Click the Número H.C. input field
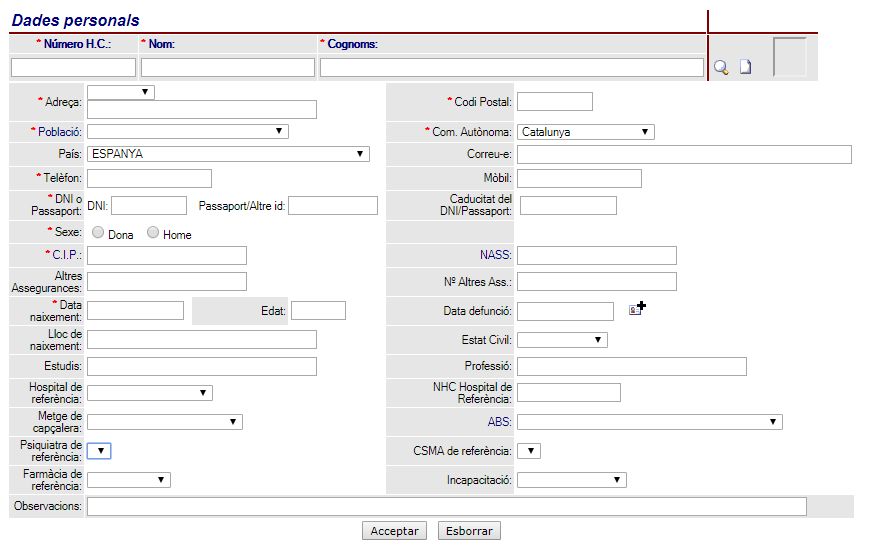The height and width of the screenshot is (553, 887). tap(73, 68)
